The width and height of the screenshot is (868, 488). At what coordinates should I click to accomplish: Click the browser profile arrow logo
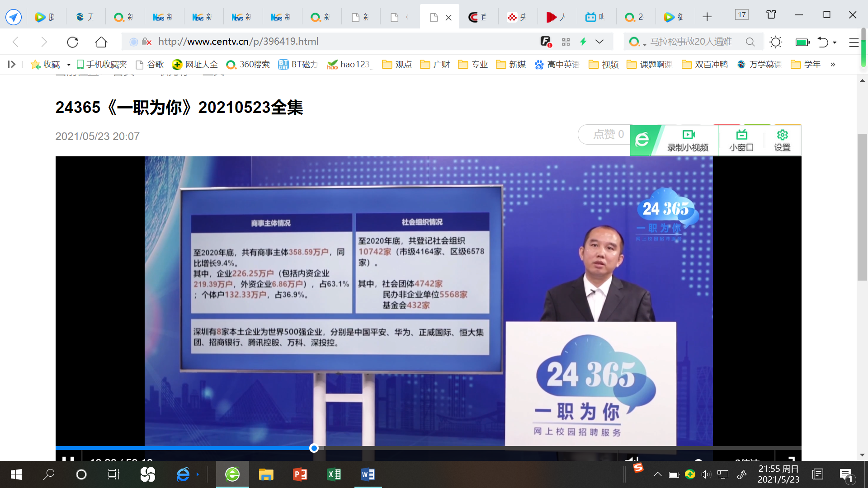coord(14,17)
